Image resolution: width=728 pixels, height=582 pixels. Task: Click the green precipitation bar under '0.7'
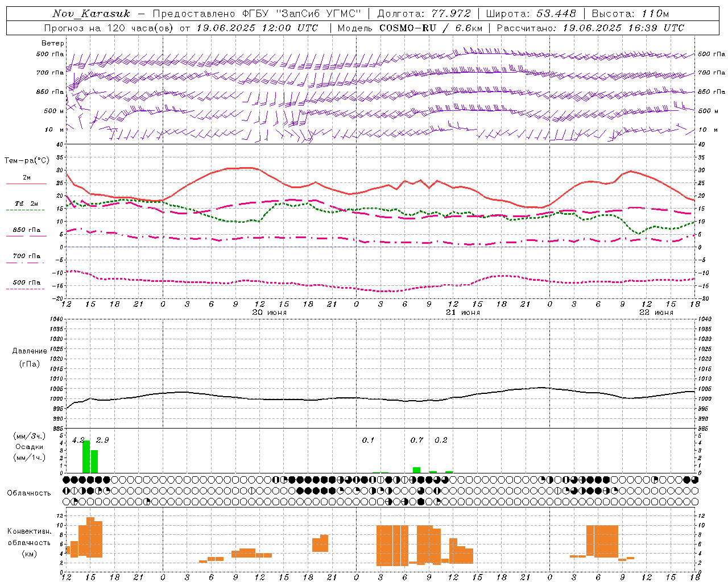point(417,470)
